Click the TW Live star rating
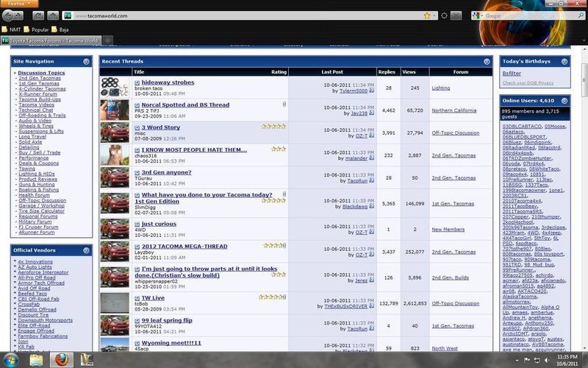Viewport: 588px width, 368px height. 272,297
